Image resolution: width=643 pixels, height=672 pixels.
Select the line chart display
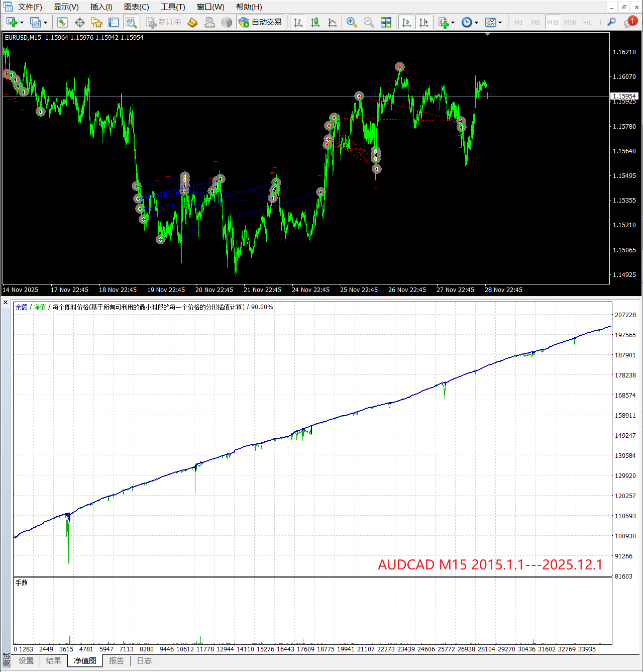pos(332,22)
